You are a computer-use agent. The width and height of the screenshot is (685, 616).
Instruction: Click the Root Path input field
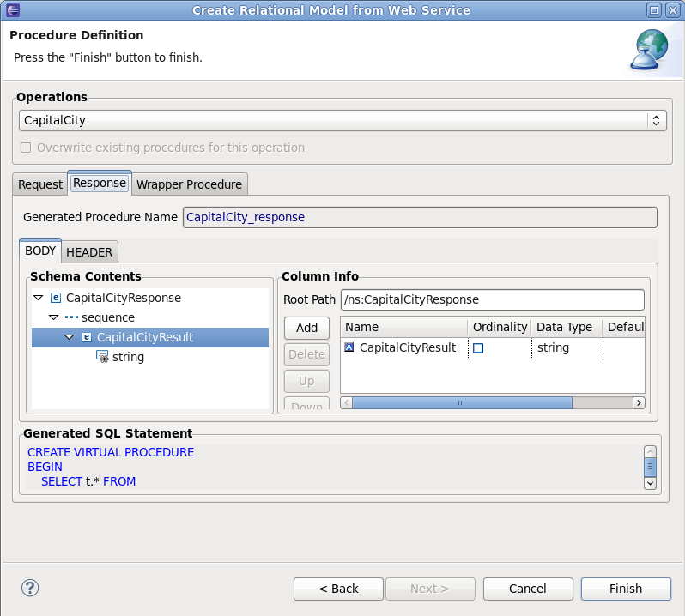coord(492,300)
